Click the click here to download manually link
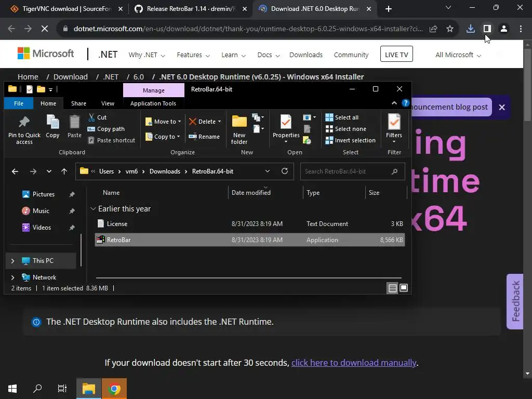The image size is (532, 399). (353, 363)
